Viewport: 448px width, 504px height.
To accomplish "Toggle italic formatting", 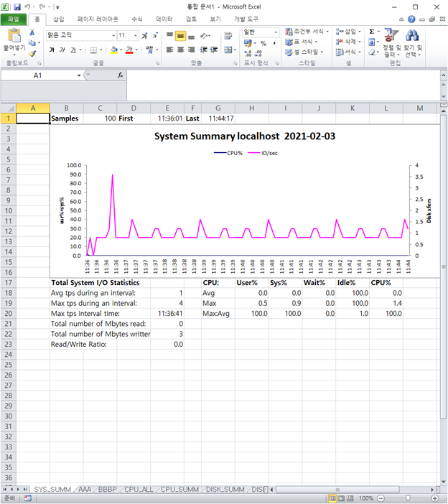I will (x=62, y=50).
